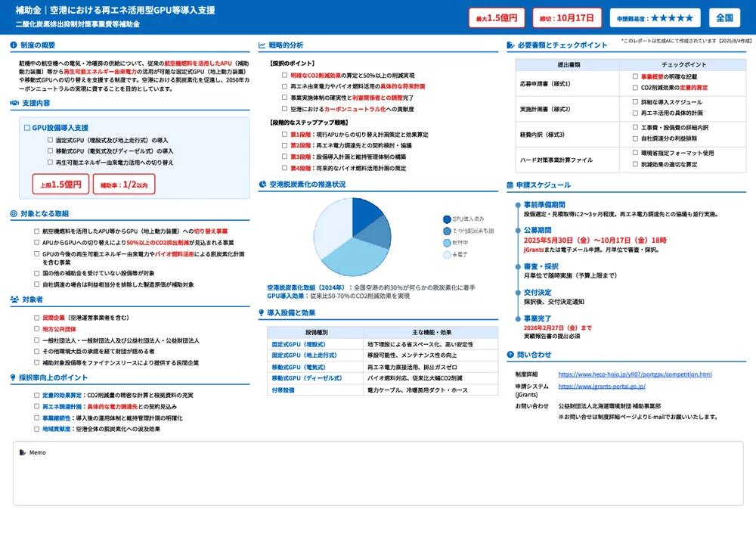Tick the 事業概要の明確な記載 checkbox
This screenshot has width=756, height=534.
pyautogui.click(x=635, y=76)
